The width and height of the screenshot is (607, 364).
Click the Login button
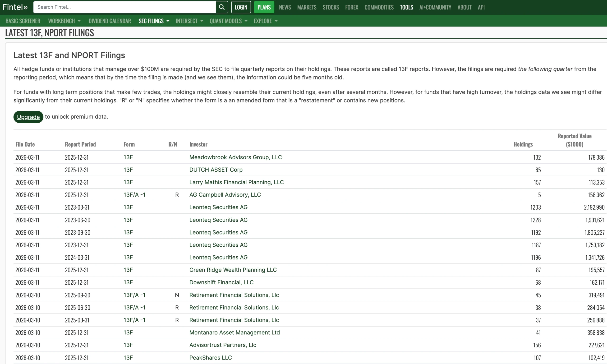pos(241,7)
